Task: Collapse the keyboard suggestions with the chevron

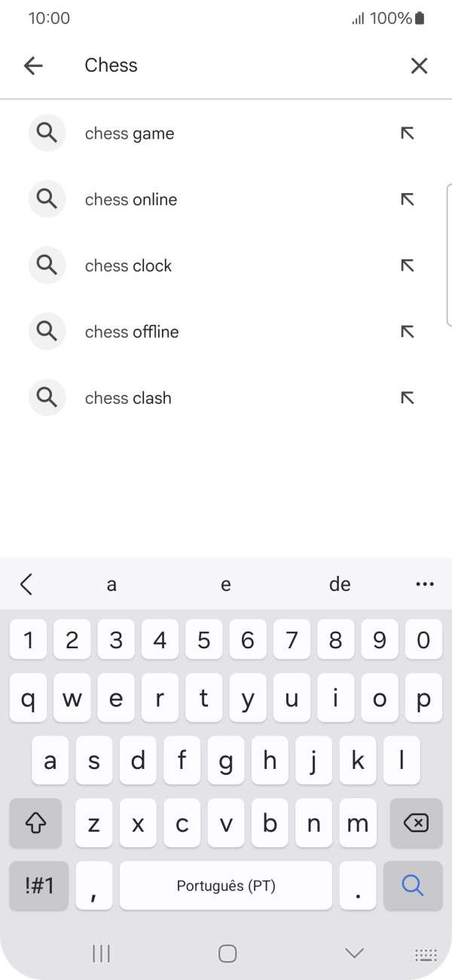Action: click(27, 583)
